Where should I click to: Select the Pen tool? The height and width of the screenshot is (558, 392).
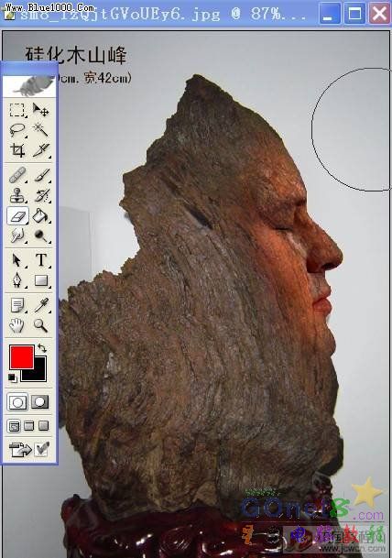click(17, 280)
